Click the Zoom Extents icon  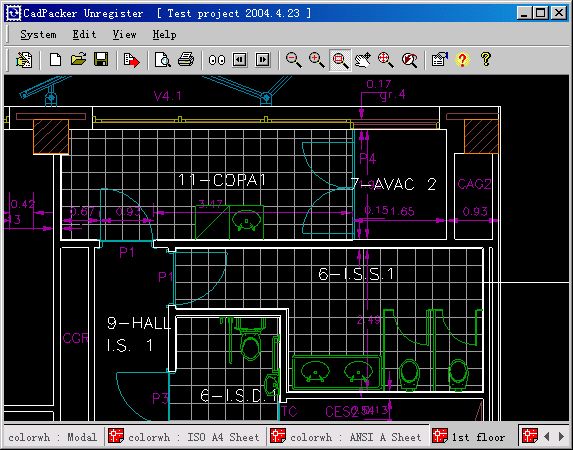click(x=386, y=60)
